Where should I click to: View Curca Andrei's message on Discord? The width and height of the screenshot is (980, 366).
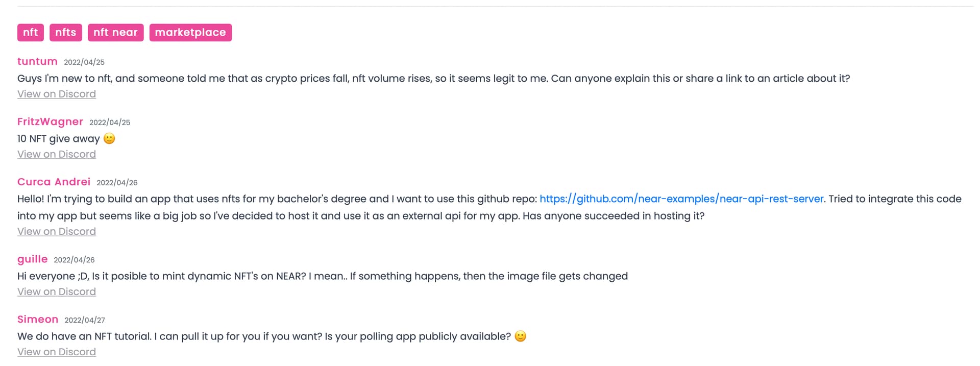[57, 231]
